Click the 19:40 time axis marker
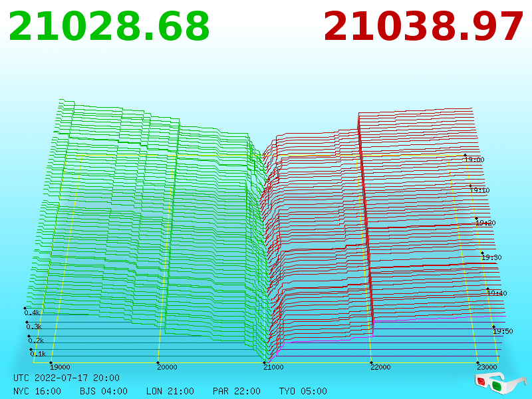532x399 pixels. point(497,293)
